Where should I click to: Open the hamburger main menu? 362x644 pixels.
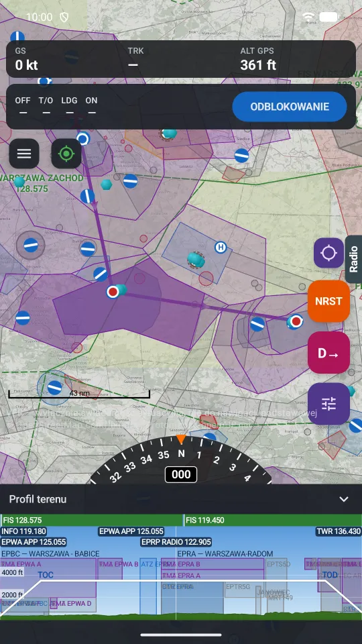24,154
